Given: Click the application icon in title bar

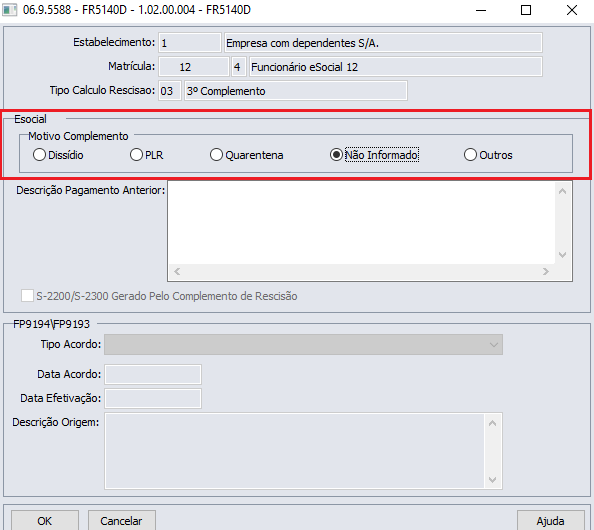Looking at the screenshot, I should 9,10.
